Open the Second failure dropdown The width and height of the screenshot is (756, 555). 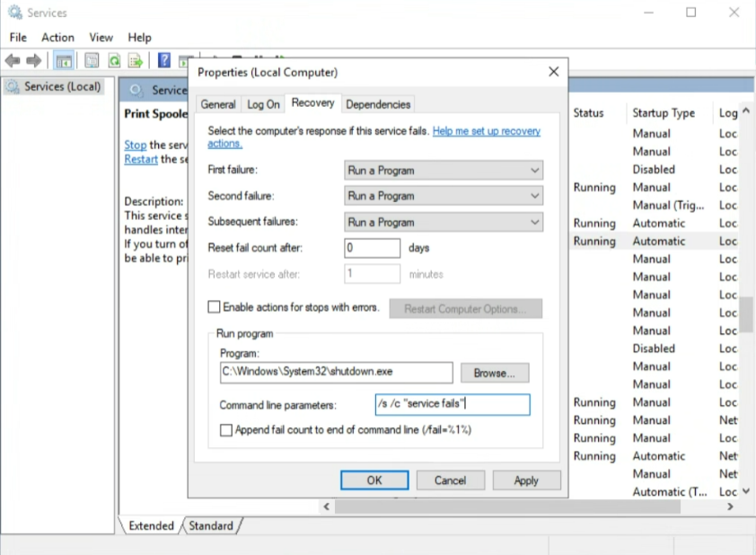[444, 196]
